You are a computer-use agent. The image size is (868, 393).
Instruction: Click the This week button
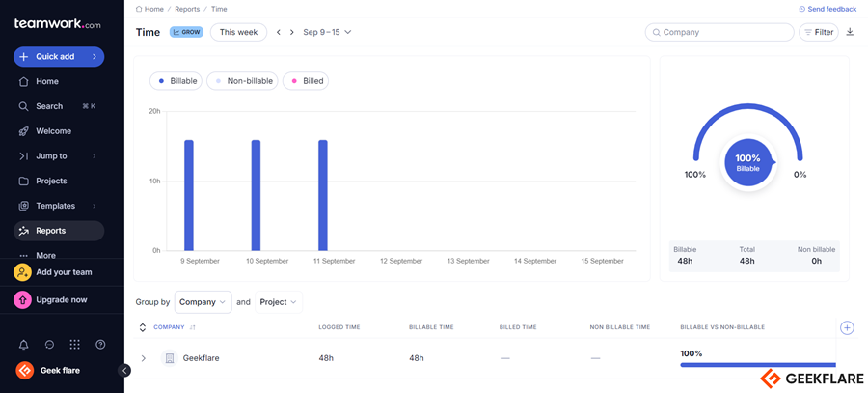click(x=238, y=32)
